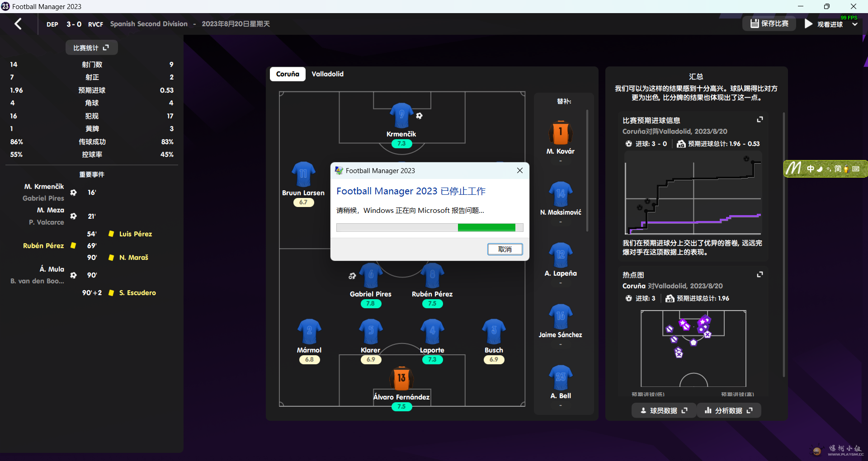Click S. Escudero yellow card icon
The height and width of the screenshot is (461, 868).
[x=111, y=292]
